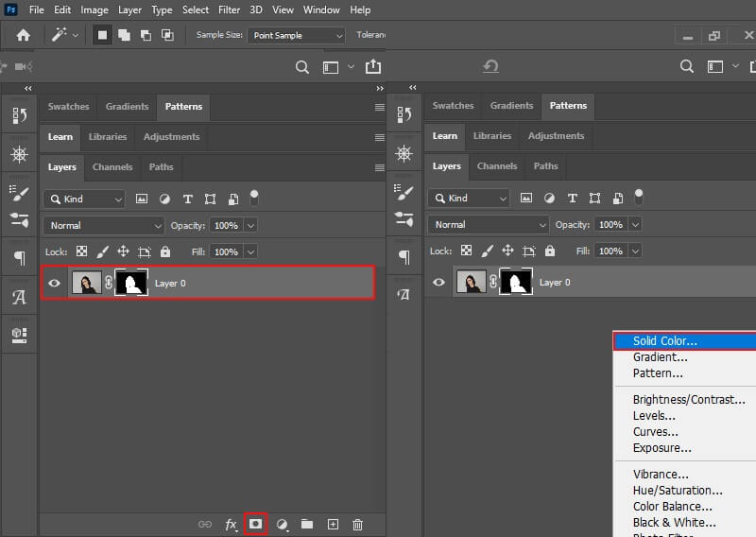Open the Window menu in menu bar
This screenshot has width=756, height=537.
(321, 10)
